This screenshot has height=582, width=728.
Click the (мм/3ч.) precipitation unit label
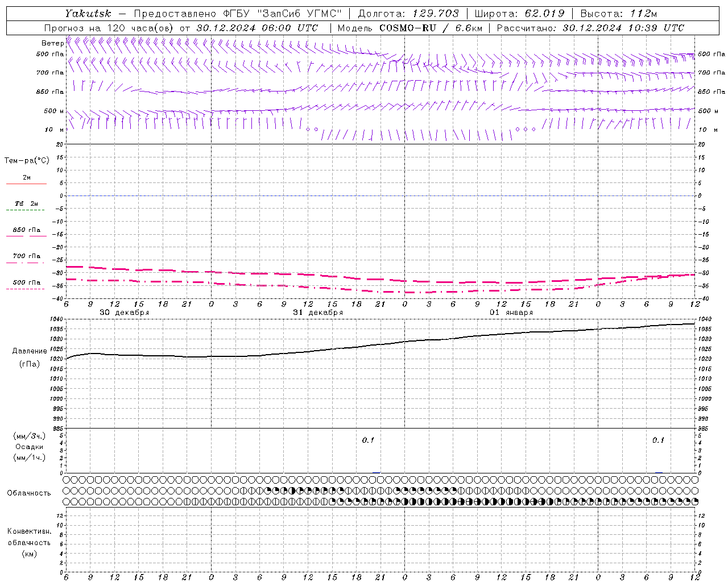click(x=30, y=436)
